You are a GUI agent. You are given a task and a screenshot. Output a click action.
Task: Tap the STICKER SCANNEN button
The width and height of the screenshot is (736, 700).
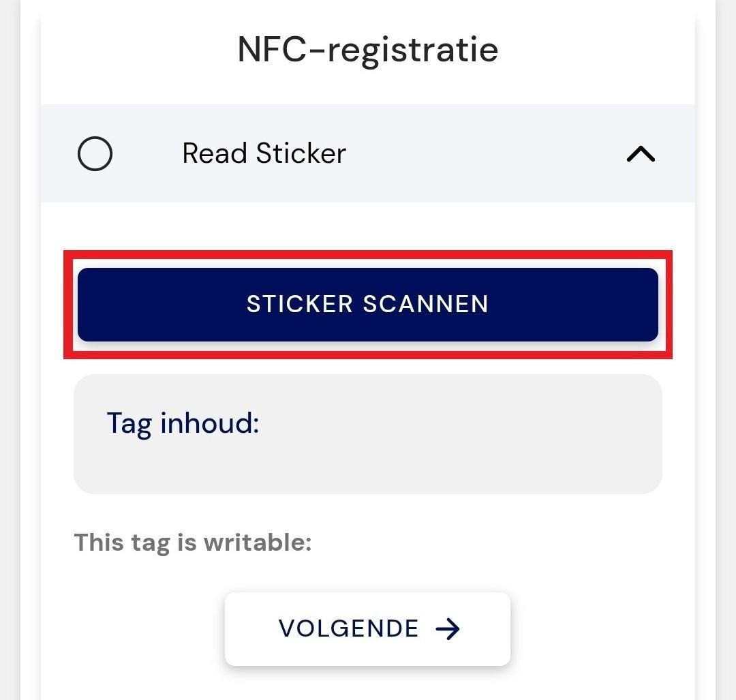(x=367, y=304)
